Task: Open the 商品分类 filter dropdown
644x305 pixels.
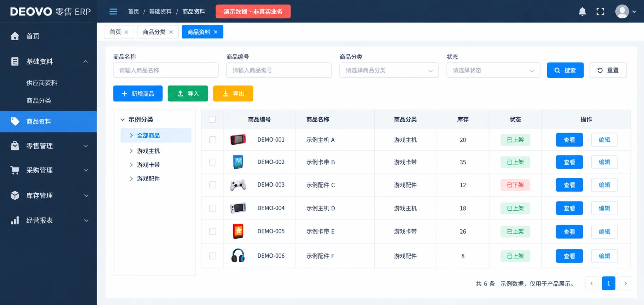Action: tap(389, 70)
